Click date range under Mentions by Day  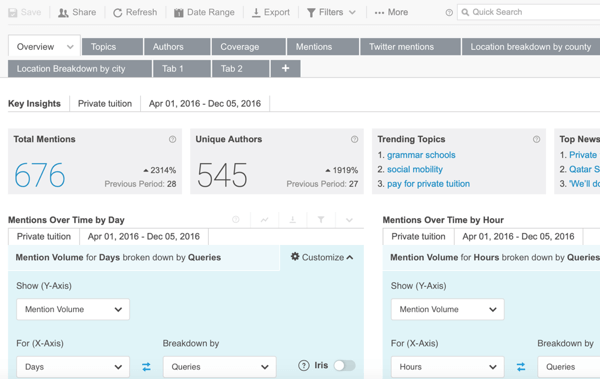(143, 237)
